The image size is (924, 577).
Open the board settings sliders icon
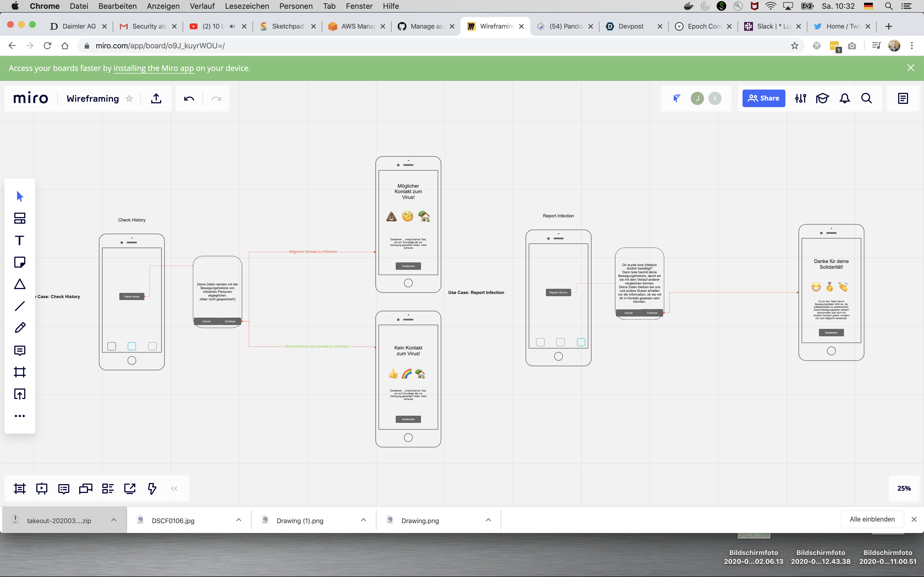800,98
